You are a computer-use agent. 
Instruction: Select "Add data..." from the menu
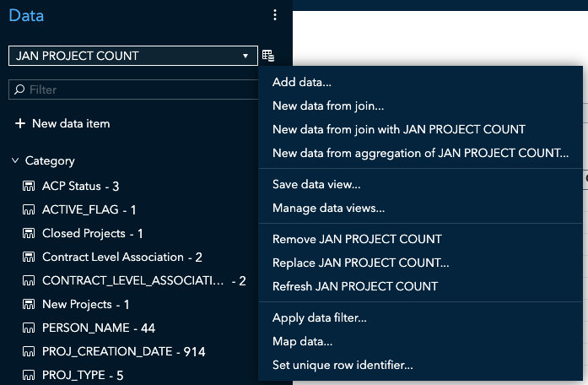[302, 82]
